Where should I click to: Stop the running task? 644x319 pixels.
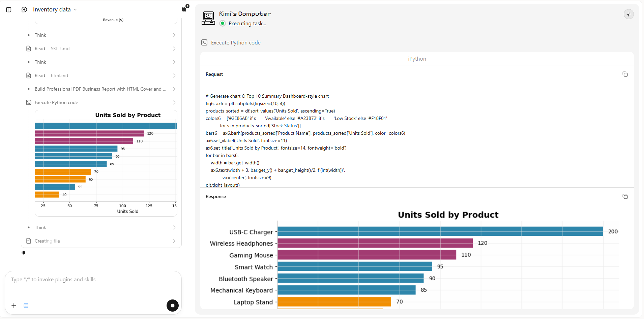pos(173,306)
